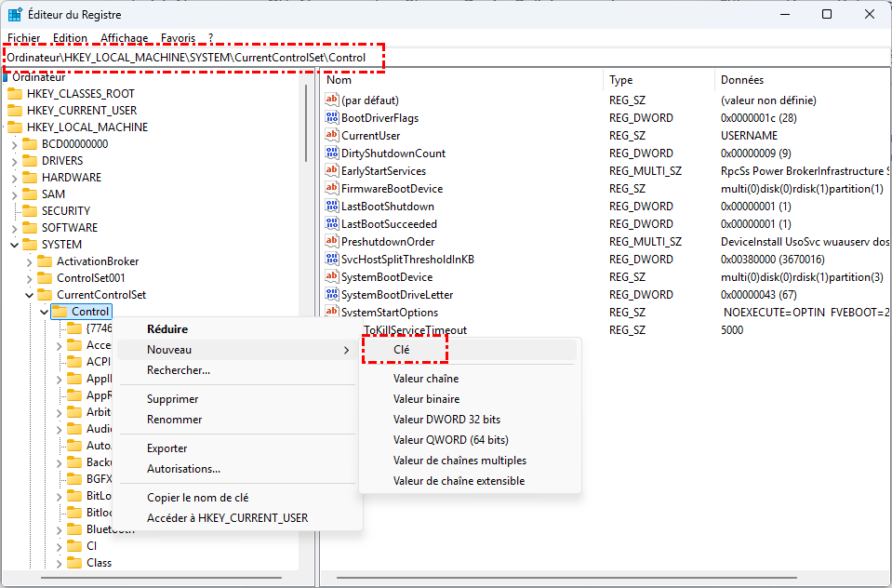This screenshot has height=588, width=892.
Task: Click the HKEY_CLASSES_ROOT folder icon
Action: (x=15, y=94)
